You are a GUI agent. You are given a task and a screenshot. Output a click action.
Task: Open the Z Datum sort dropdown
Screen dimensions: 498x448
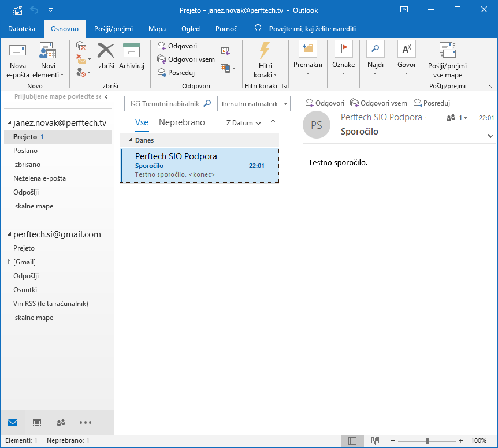(244, 123)
